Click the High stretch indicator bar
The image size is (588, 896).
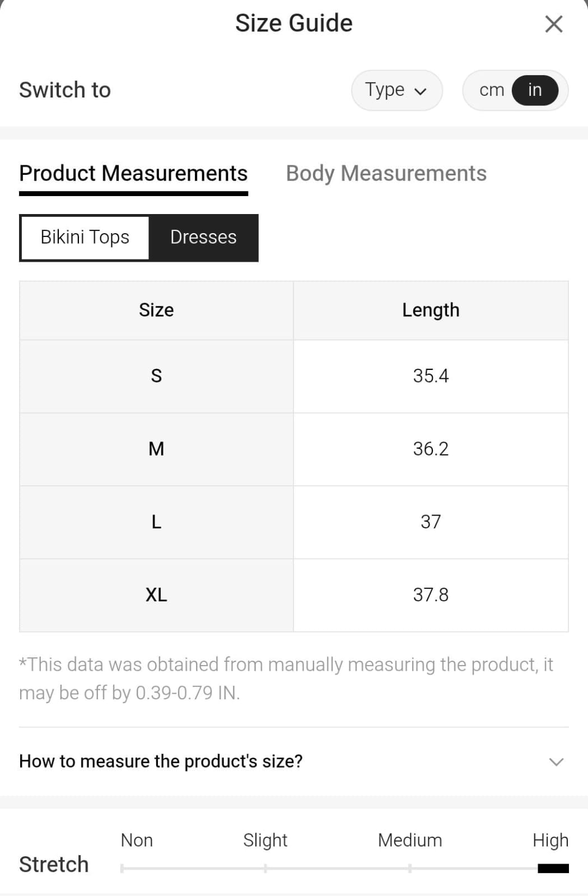[553, 869]
